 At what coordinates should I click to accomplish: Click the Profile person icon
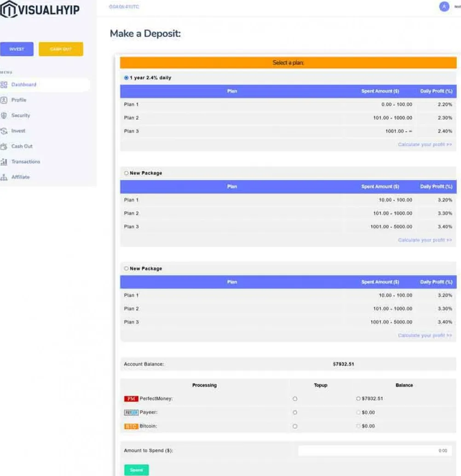[4, 100]
